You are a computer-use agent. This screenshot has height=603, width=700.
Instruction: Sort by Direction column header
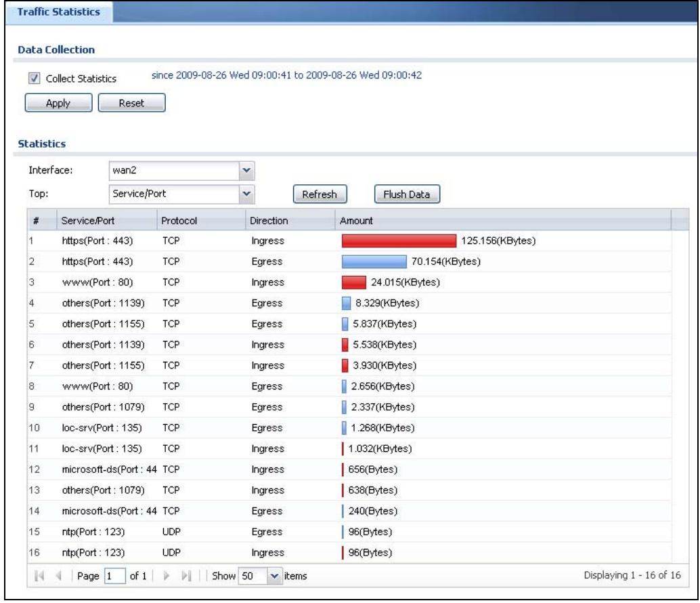click(x=290, y=220)
